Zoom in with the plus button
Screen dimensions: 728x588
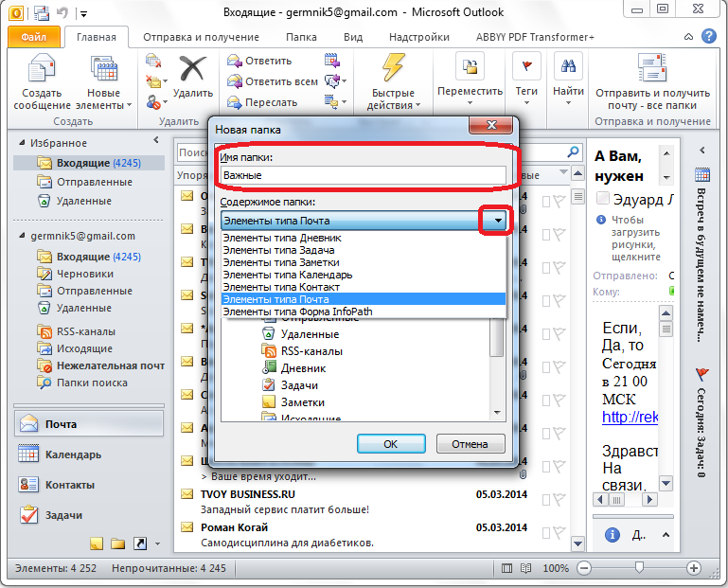point(693,568)
